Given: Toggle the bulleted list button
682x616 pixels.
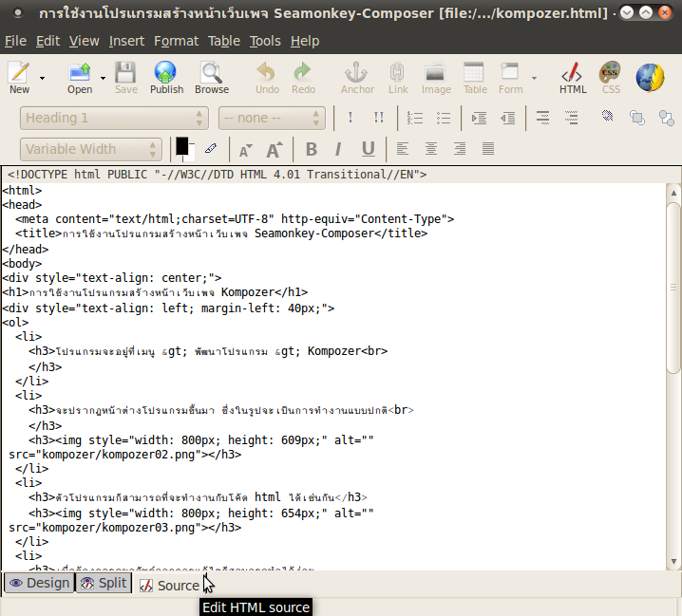Looking at the screenshot, I should 444,118.
